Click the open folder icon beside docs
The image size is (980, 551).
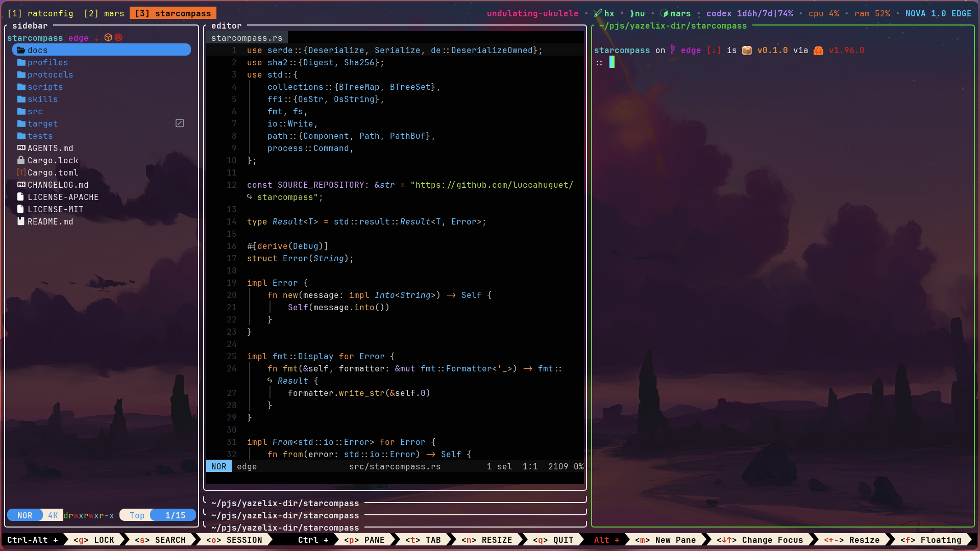(x=21, y=50)
